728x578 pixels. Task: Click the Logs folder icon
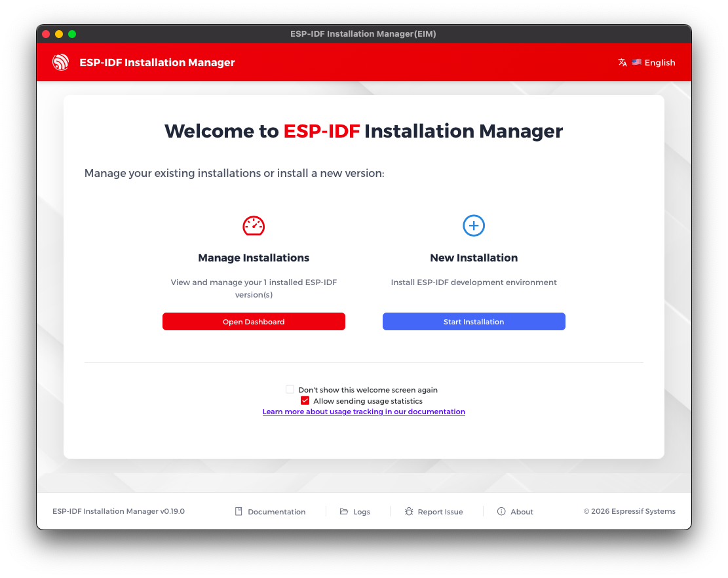click(x=344, y=511)
